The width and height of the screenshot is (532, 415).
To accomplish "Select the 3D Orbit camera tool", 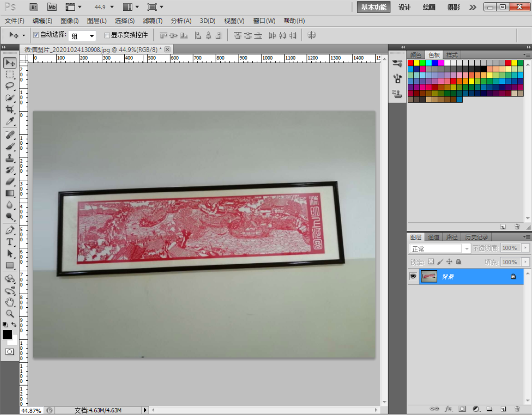I will pyautogui.click(x=10, y=290).
